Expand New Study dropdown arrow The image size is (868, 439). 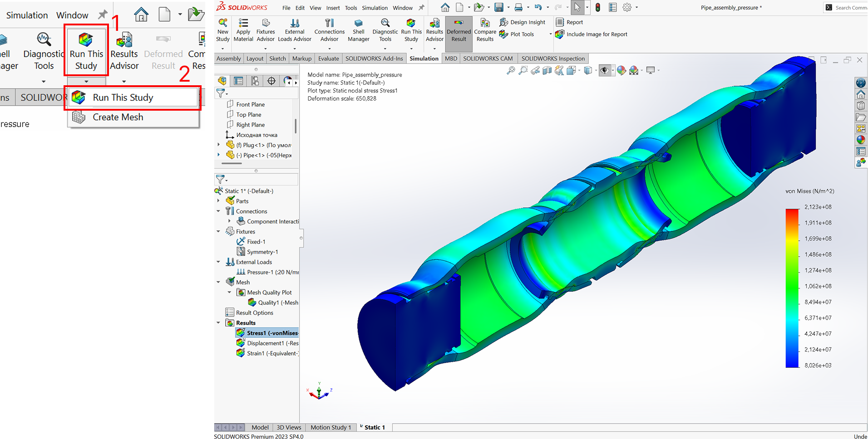coord(222,49)
